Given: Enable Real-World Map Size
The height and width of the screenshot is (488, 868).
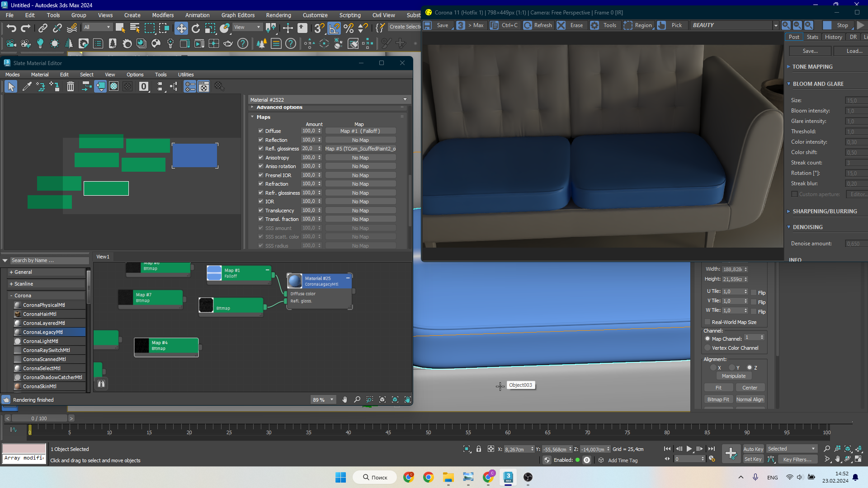Looking at the screenshot, I should 708,322.
